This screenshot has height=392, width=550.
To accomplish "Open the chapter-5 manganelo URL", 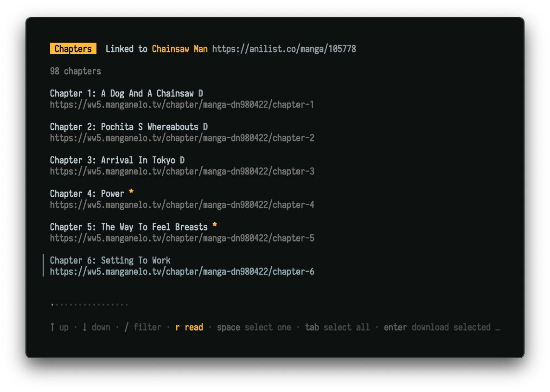I will click(x=182, y=238).
